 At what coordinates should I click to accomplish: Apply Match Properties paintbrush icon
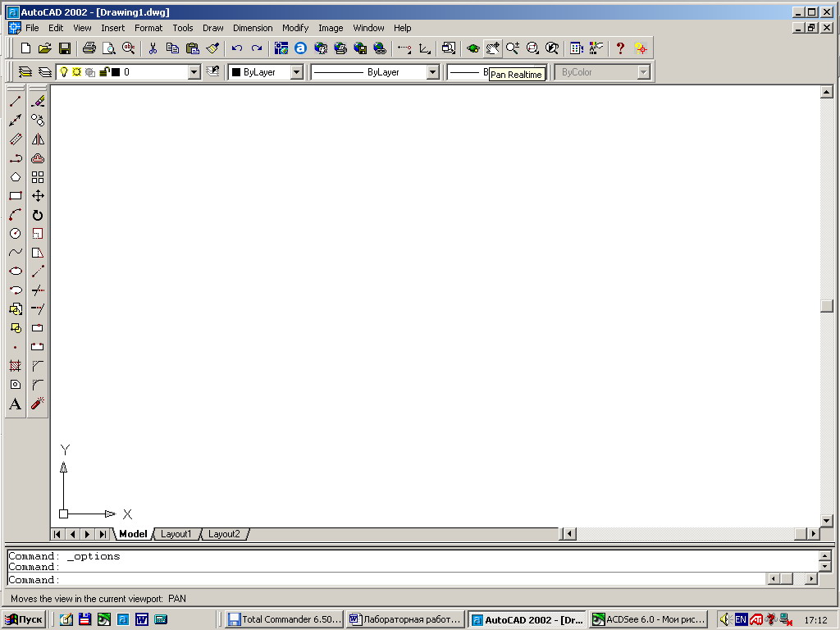point(212,48)
